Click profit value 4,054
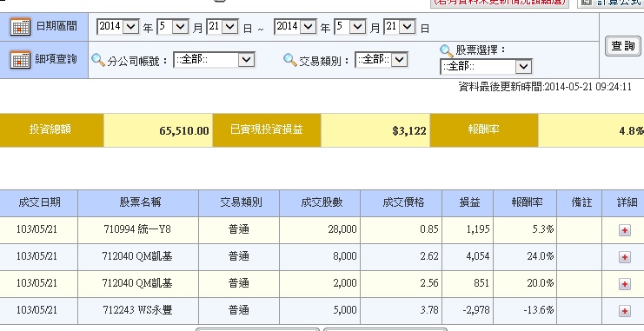The height and width of the screenshot is (331, 644). pos(478,256)
